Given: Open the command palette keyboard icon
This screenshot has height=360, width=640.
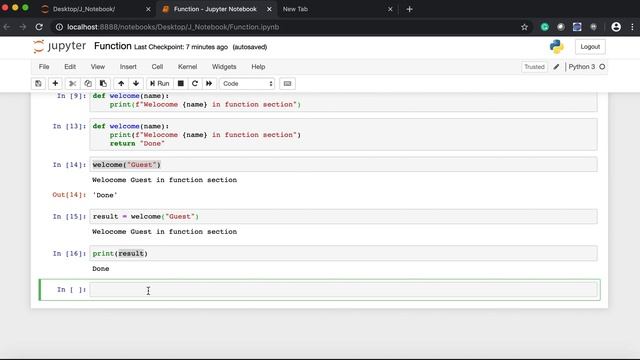Looking at the screenshot, I should coord(287,83).
